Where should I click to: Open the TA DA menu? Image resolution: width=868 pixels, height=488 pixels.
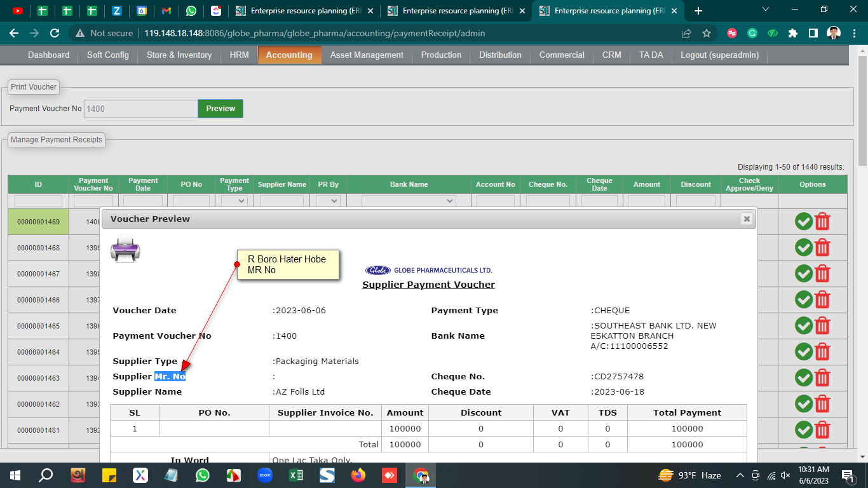[x=651, y=55]
